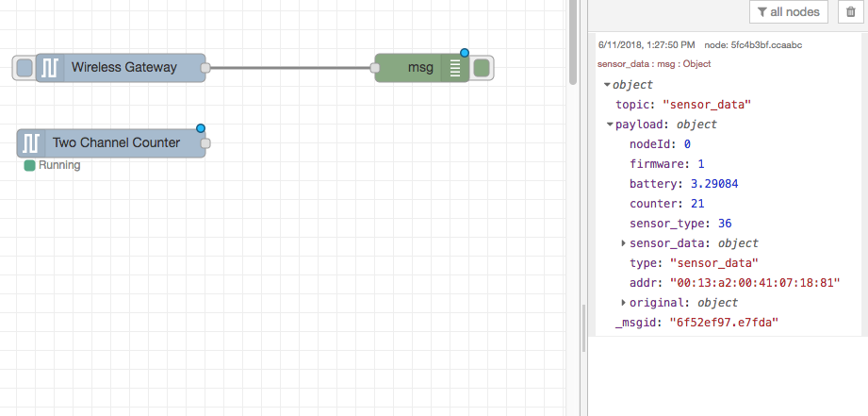This screenshot has height=416, width=868.
Task: Click the topic "sensor_data" value
Action: coord(707,104)
